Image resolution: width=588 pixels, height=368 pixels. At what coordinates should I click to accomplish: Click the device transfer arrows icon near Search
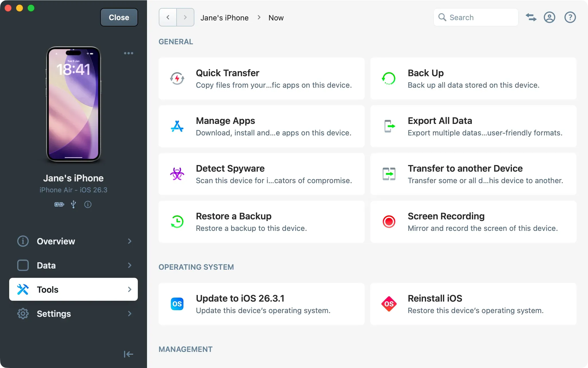pyautogui.click(x=531, y=18)
